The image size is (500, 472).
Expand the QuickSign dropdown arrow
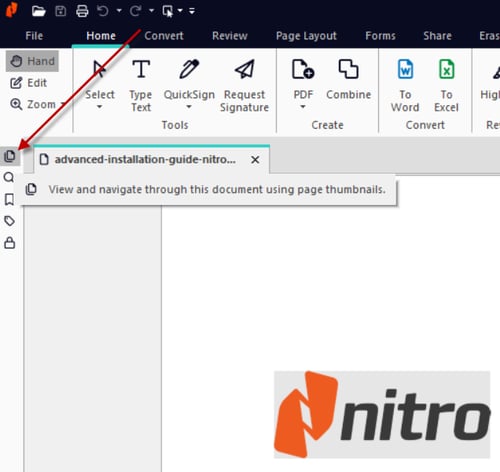189,107
